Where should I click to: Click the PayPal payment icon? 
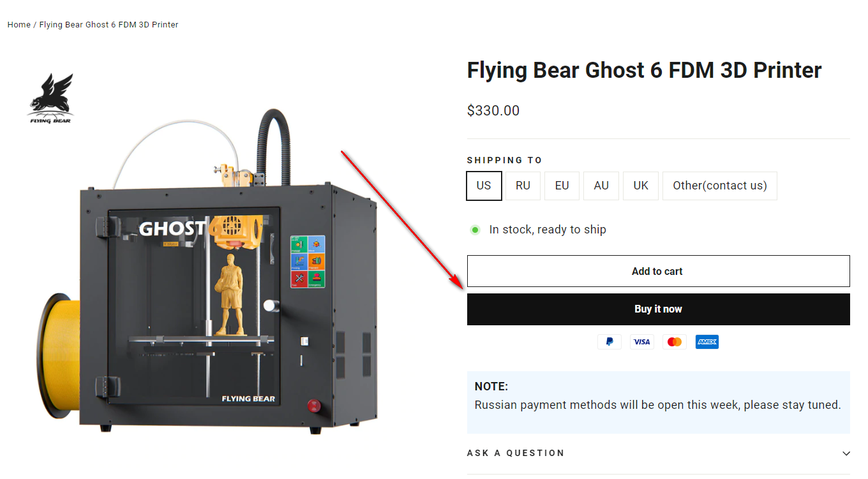tap(610, 342)
